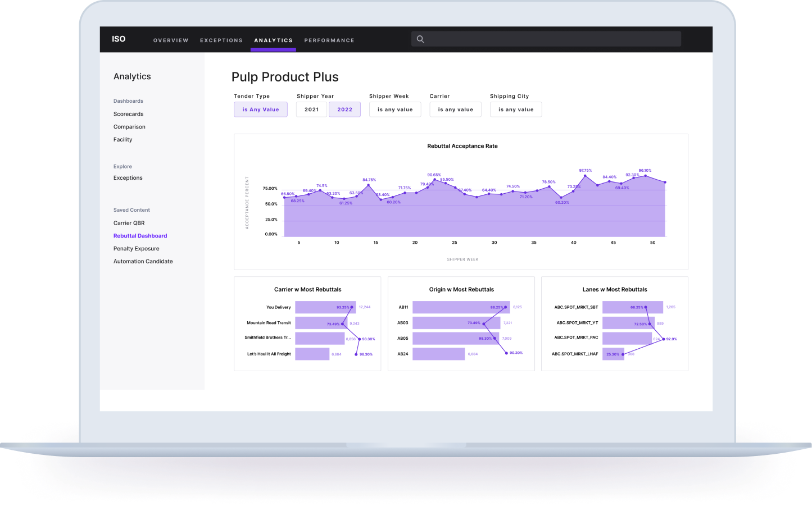This screenshot has width=812, height=506.
Task: Click the search magnifier icon
Action: pyautogui.click(x=420, y=39)
